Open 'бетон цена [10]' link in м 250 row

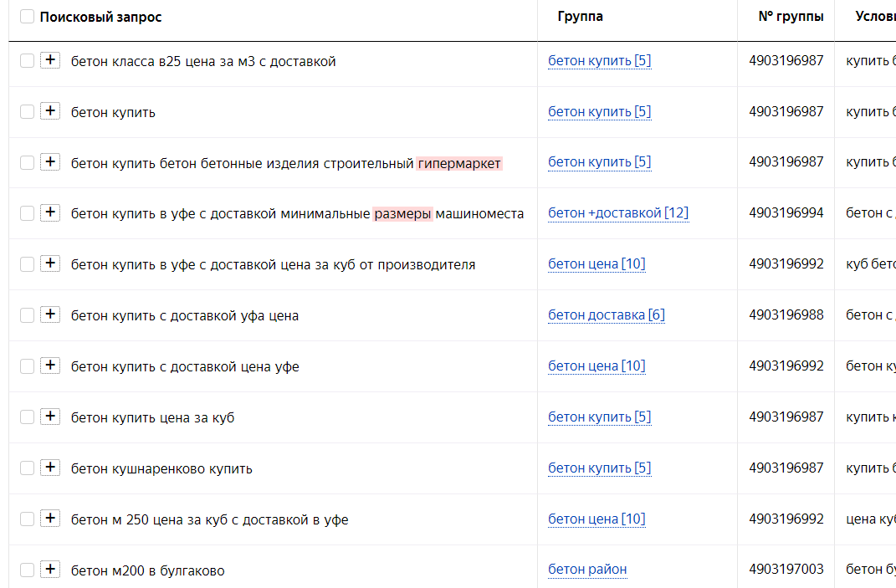(596, 519)
